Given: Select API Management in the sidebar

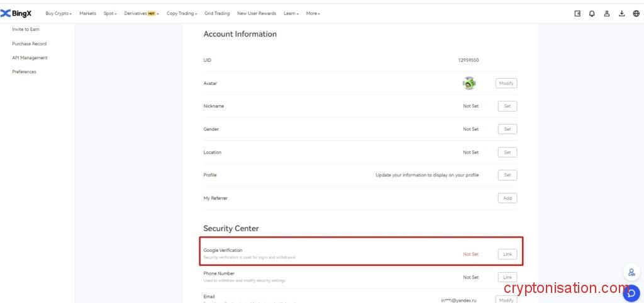Looking at the screenshot, I should click(x=30, y=58).
